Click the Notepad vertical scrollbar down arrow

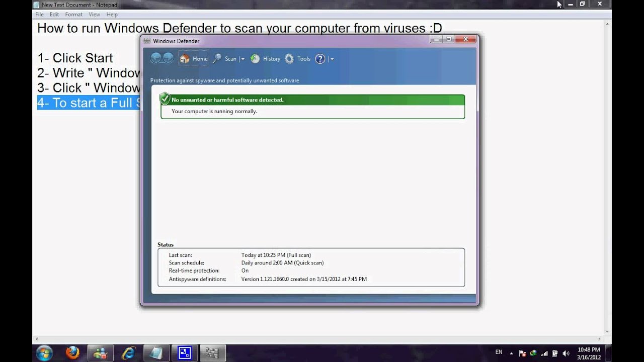(x=607, y=332)
